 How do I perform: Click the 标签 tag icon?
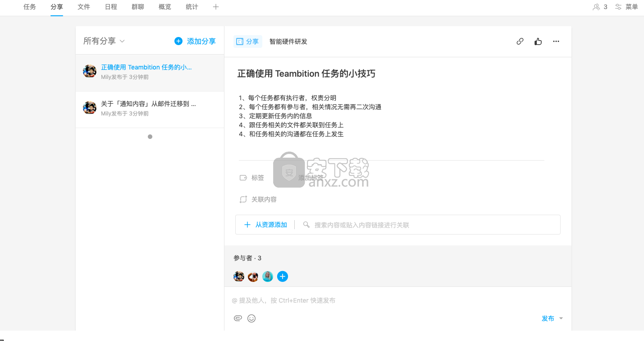[x=243, y=178]
